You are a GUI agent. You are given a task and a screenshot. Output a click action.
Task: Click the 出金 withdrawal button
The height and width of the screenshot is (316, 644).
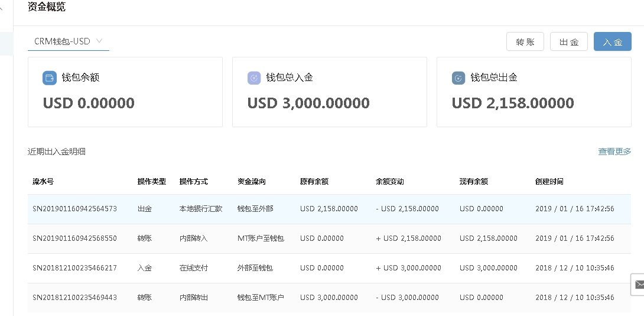568,42
